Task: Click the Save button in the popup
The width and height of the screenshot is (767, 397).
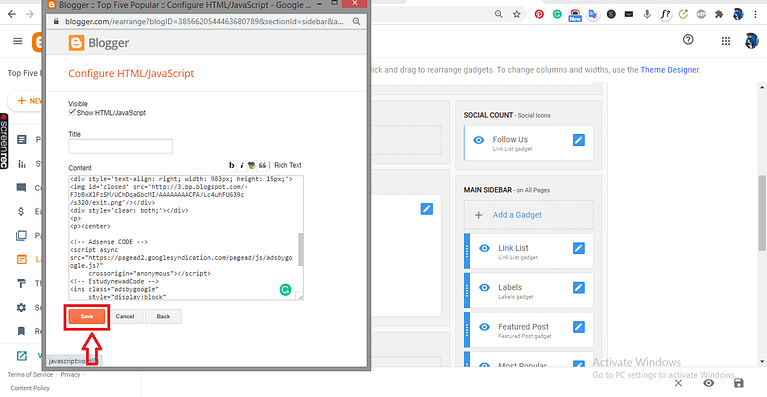Action: (87, 316)
